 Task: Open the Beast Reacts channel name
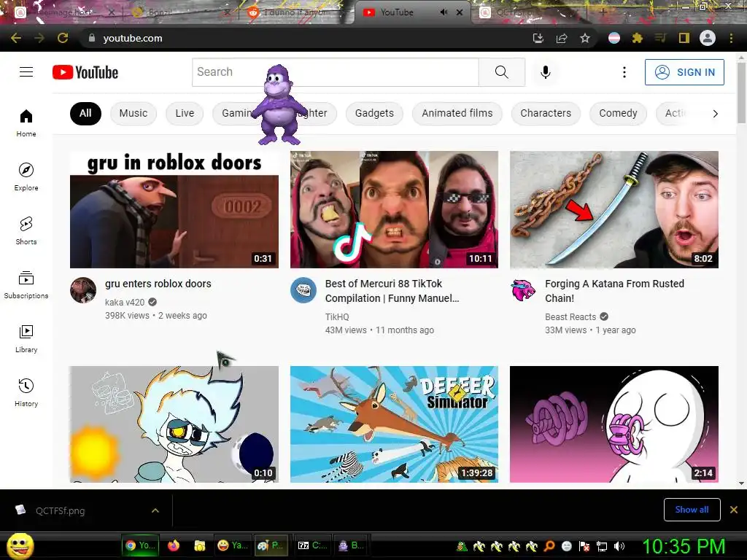click(x=570, y=316)
